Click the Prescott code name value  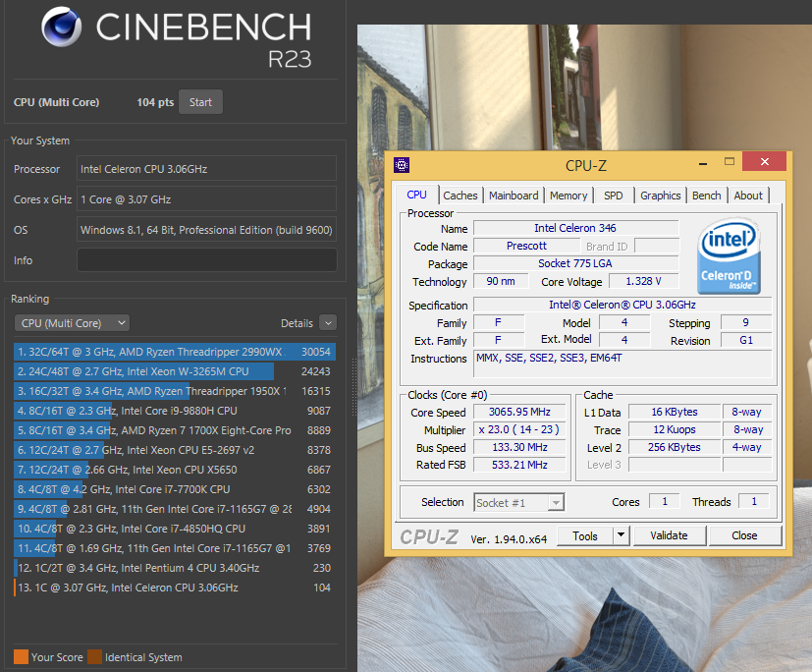[x=526, y=246]
